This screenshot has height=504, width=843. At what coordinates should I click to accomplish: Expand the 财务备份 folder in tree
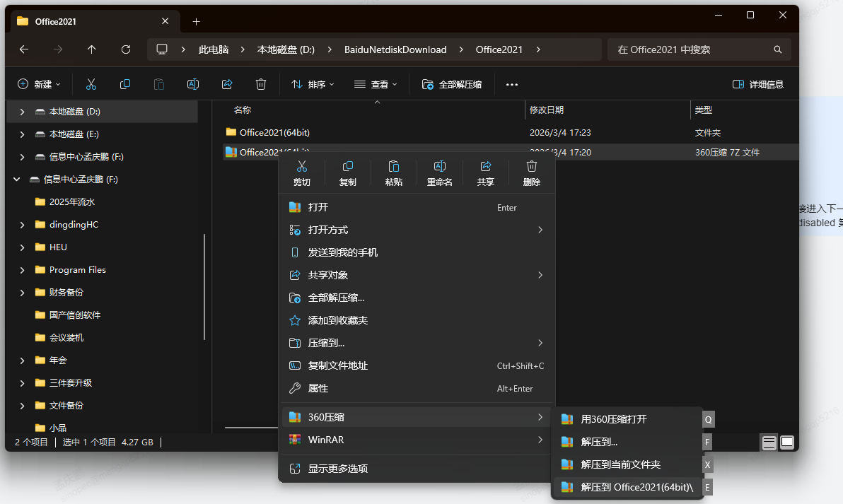(x=22, y=293)
